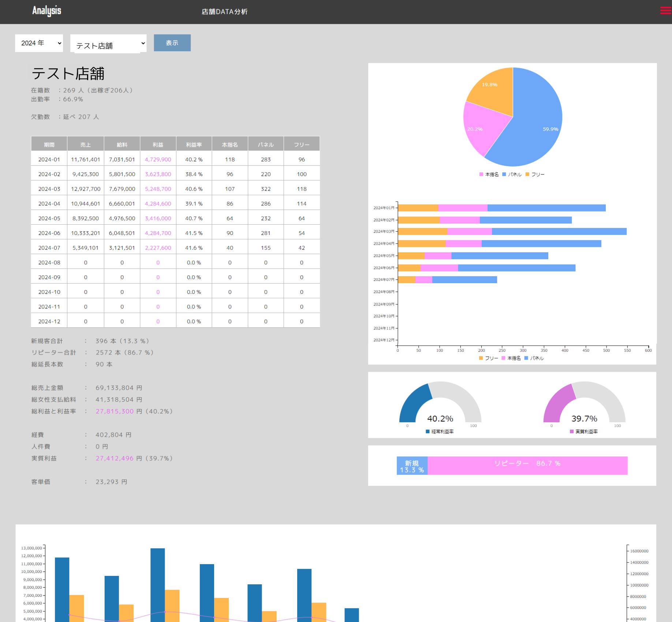The width and height of the screenshot is (672, 622).
Task: Click sales value 12,927,700
Action: click(85, 189)
